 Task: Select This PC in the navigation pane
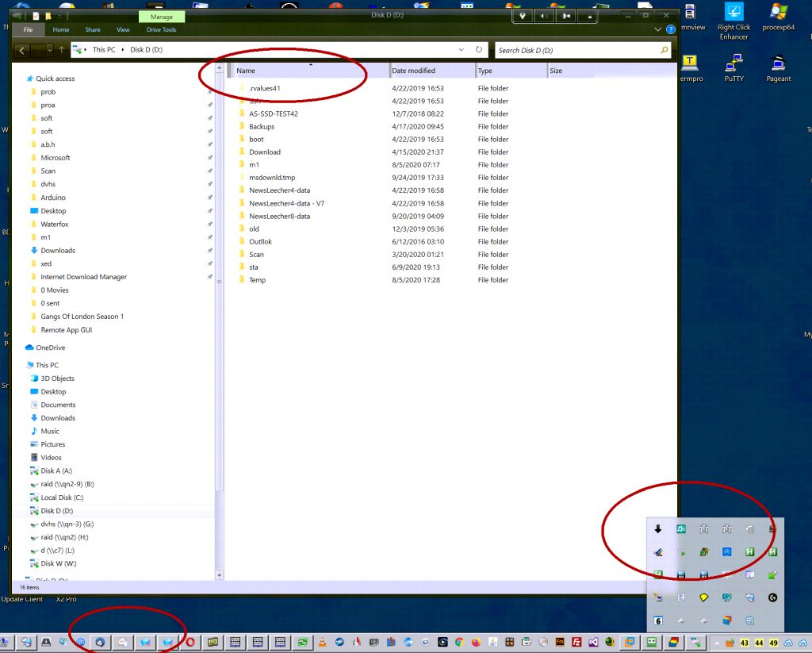[x=47, y=365]
